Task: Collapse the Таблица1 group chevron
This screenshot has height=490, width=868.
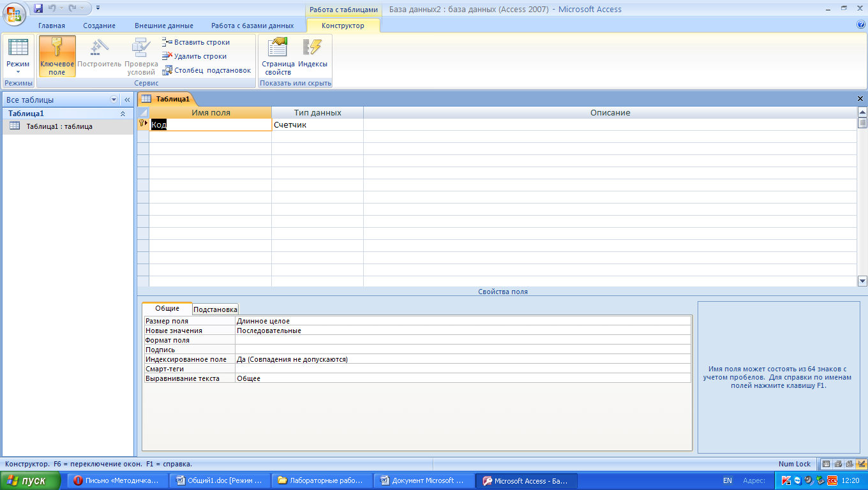Action: [x=123, y=113]
